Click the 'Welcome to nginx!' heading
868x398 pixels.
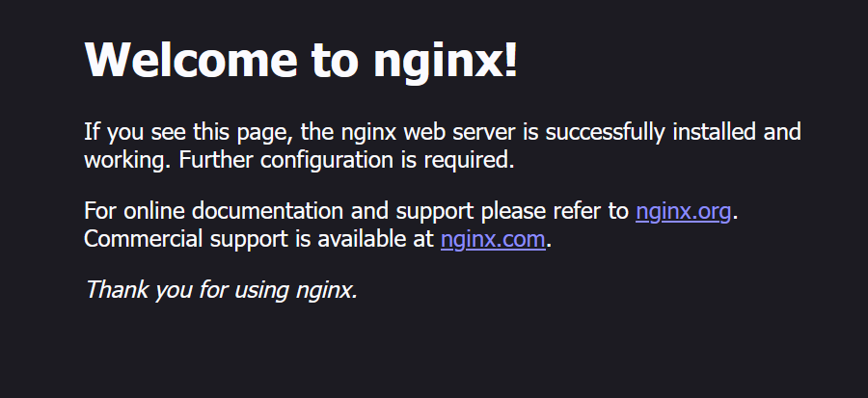[x=301, y=60]
